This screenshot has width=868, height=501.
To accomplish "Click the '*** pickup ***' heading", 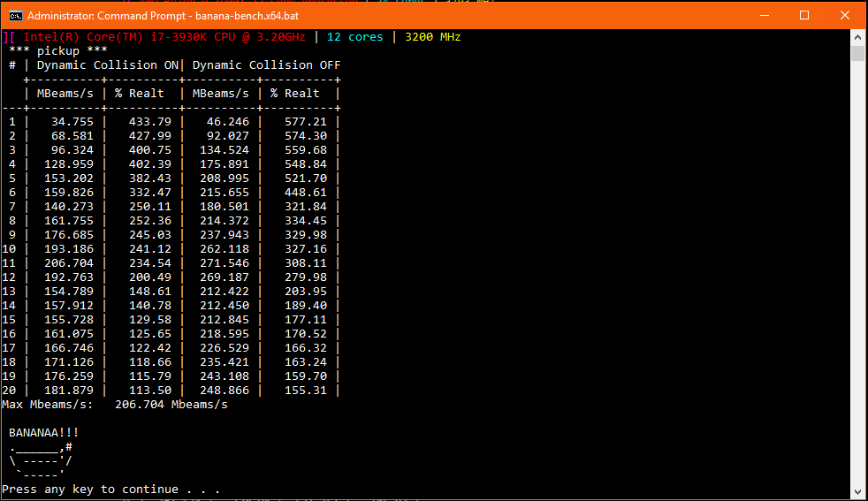I will [58, 51].
